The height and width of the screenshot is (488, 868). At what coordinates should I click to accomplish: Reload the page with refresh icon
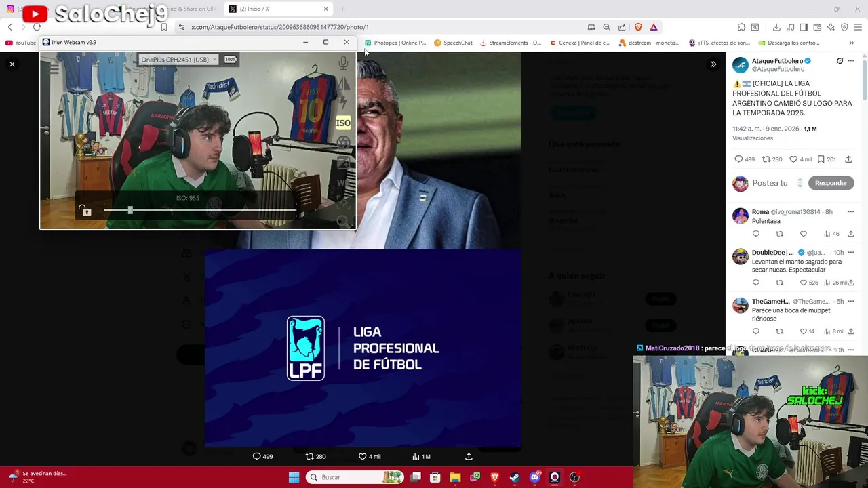coord(37,27)
